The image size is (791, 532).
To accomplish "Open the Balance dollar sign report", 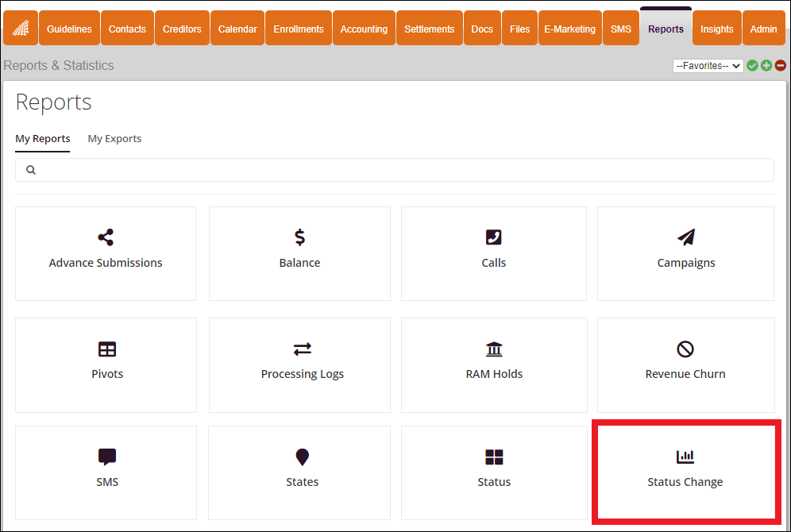I will pos(299,237).
